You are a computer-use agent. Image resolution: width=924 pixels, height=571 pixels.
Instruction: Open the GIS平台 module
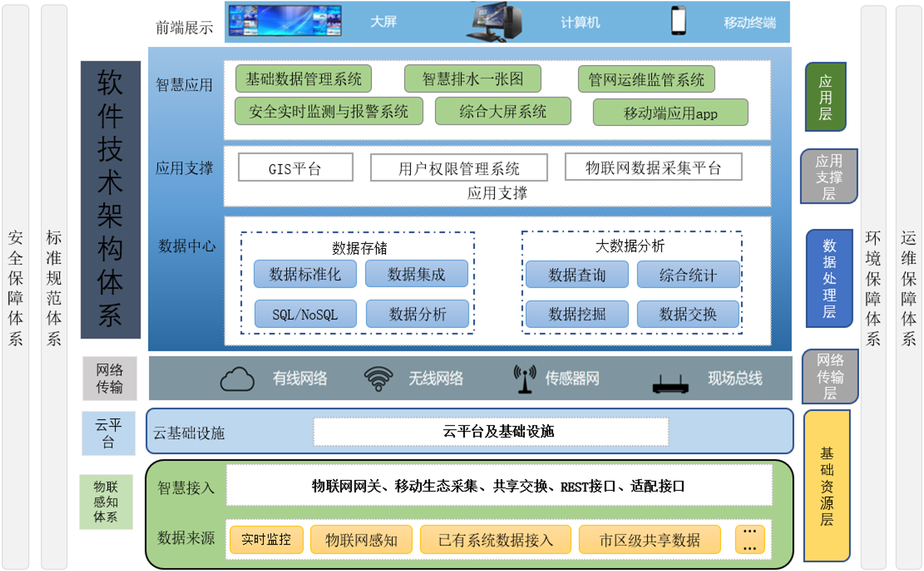[x=295, y=168]
